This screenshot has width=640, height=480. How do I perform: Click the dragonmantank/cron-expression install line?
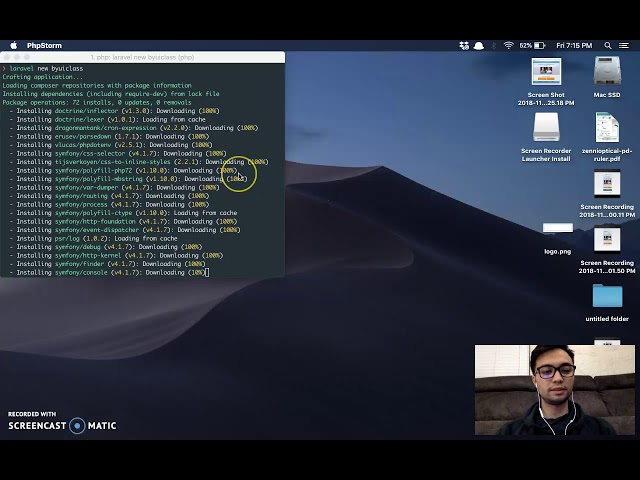coord(133,128)
